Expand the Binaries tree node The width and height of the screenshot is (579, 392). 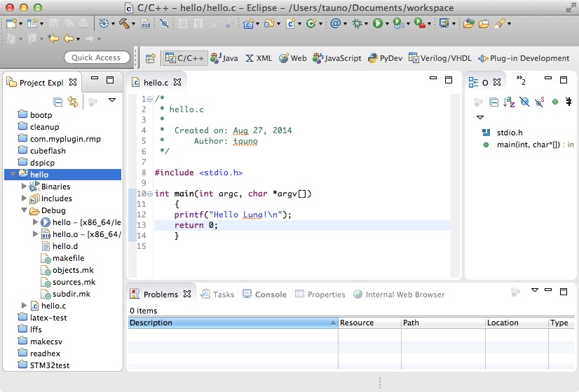coord(25,187)
